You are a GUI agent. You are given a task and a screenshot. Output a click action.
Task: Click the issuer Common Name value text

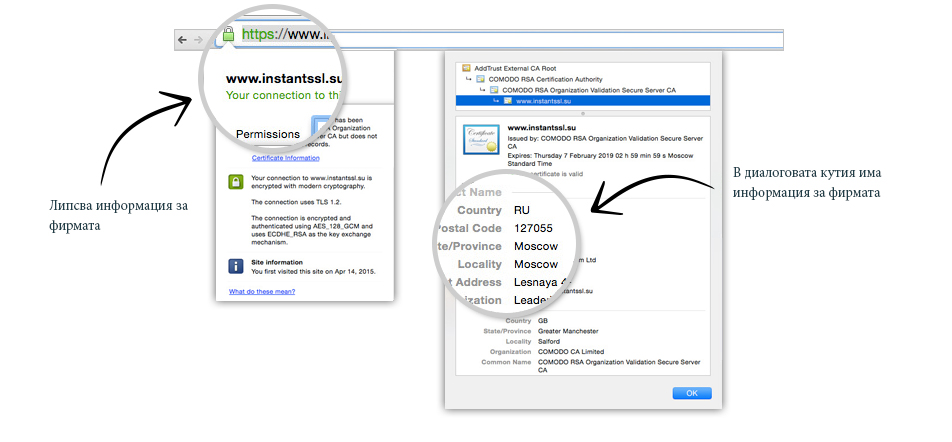click(619, 366)
